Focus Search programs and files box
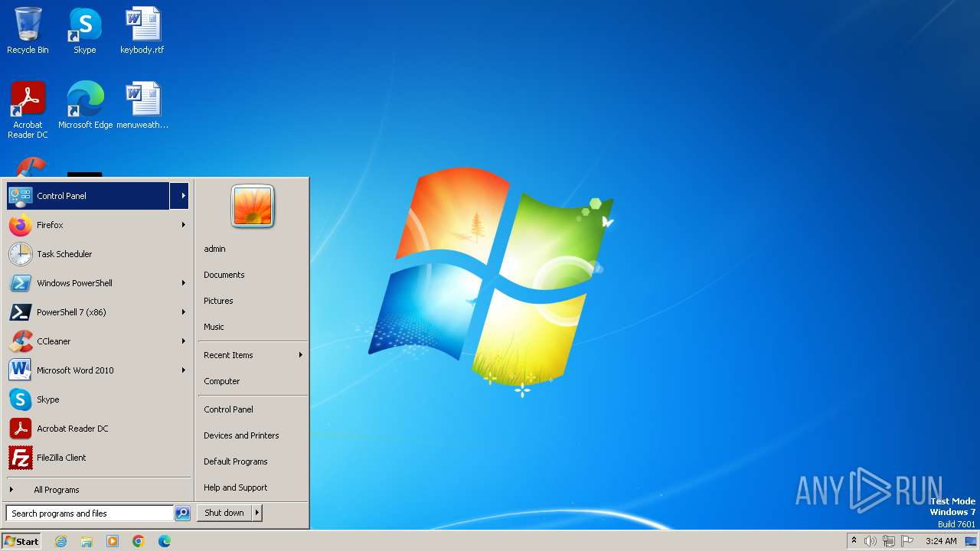 90,514
